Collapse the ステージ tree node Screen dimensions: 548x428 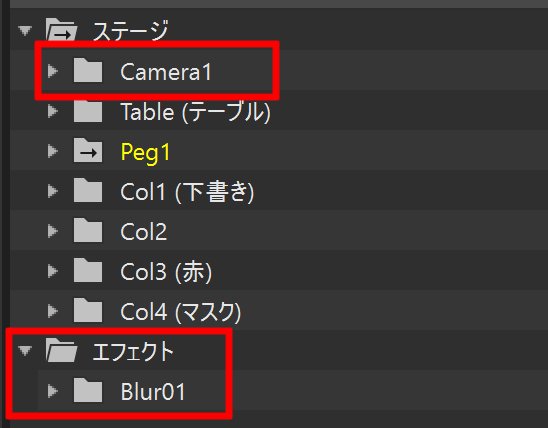[25, 31]
